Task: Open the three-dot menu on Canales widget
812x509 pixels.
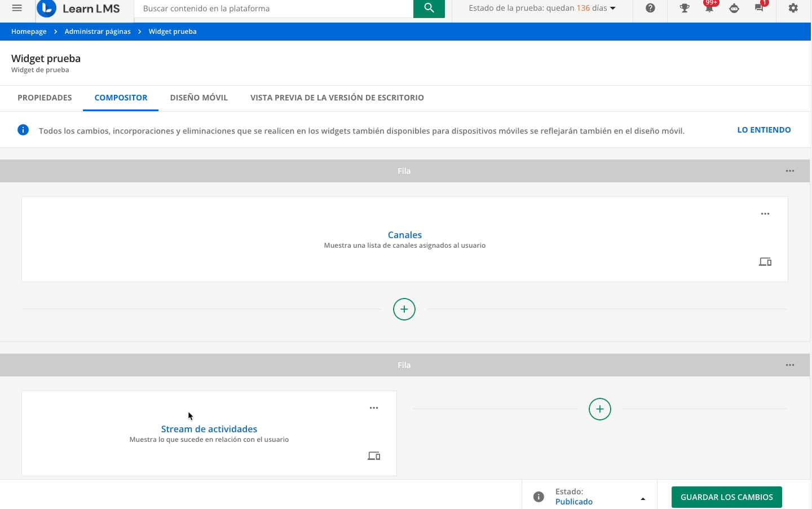Action: 765,213
